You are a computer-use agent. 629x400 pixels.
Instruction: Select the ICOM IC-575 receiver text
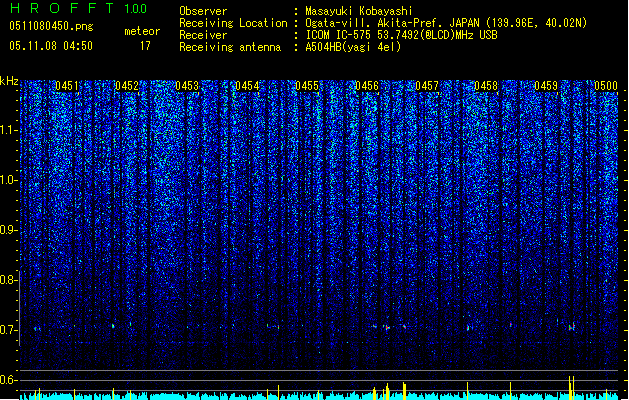point(401,35)
